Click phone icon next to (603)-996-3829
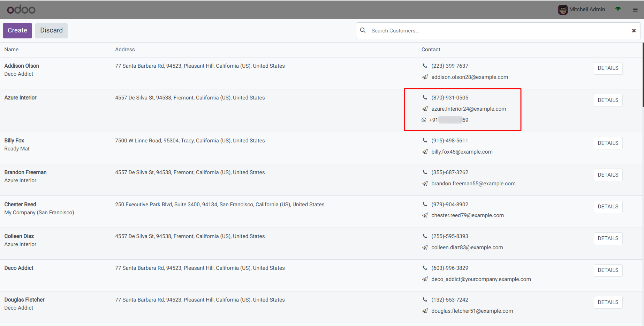The height and width of the screenshot is (326, 644). pyautogui.click(x=425, y=268)
